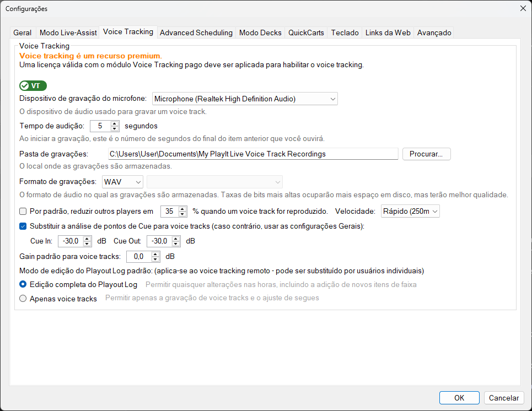The height and width of the screenshot is (411, 532).
Task: Select Edição completa do Playout Log option
Action: coord(23,284)
